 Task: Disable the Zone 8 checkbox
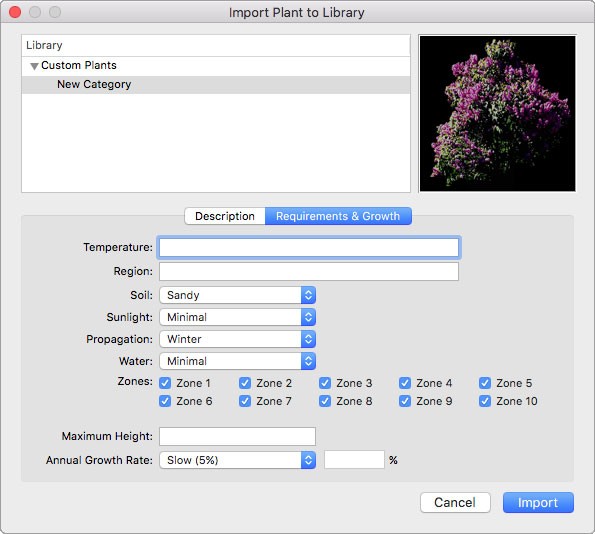pyautogui.click(x=325, y=401)
